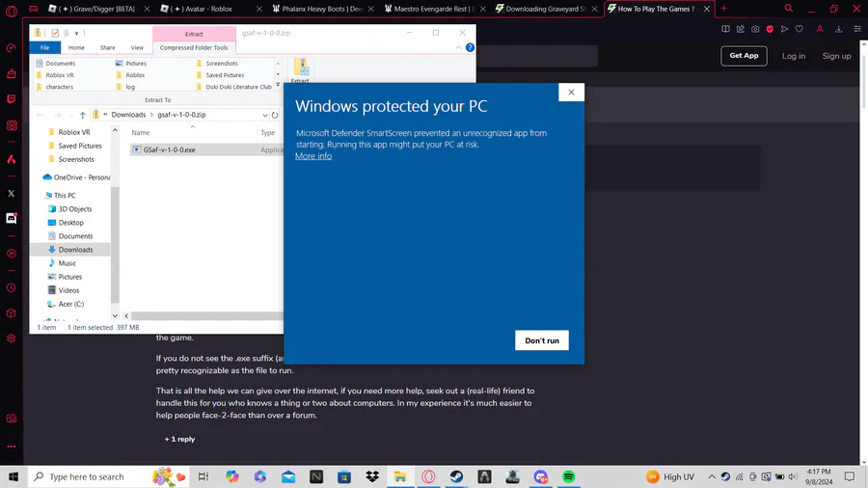Image resolution: width=868 pixels, height=488 pixels.
Task: Open Dropbox from the taskbar
Action: pyautogui.click(x=372, y=476)
